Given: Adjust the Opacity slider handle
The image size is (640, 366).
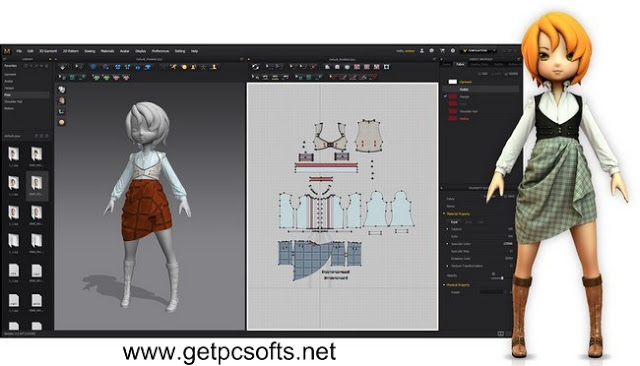Looking at the screenshot, I should [x=502, y=278].
